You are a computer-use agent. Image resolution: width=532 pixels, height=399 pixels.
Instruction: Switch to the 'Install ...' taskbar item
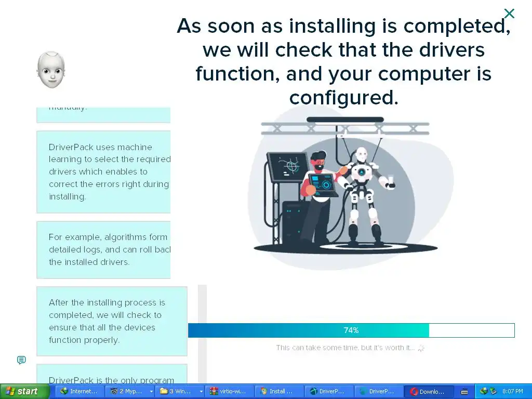click(278, 392)
